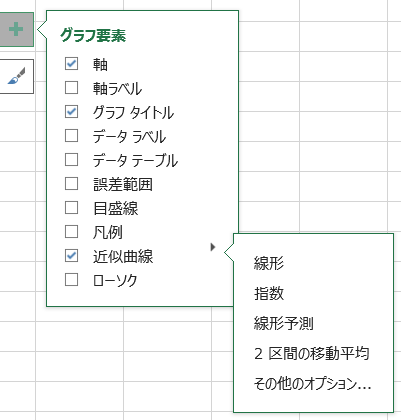Image resolution: width=401 pixels, height=420 pixels.
Task: Check the 凡例 checkbox
Action: click(x=72, y=232)
